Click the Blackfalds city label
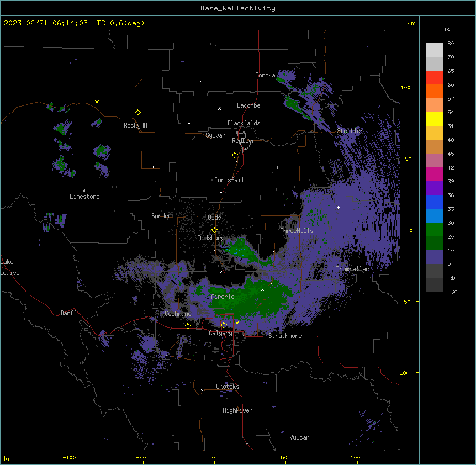Screen dimensions: 476x465 click(x=244, y=123)
